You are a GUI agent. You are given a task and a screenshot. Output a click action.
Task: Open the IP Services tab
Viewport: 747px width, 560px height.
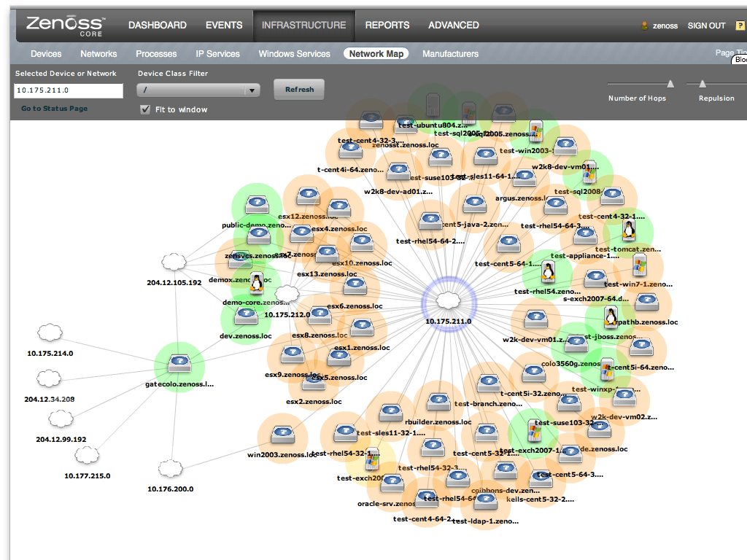(x=217, y=54)
